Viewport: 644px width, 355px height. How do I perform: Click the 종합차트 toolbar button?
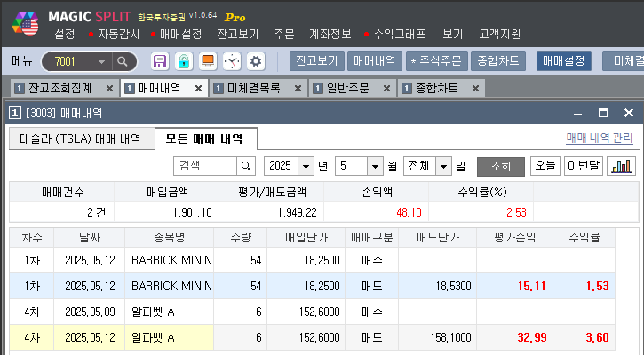[x=498, y=61]
